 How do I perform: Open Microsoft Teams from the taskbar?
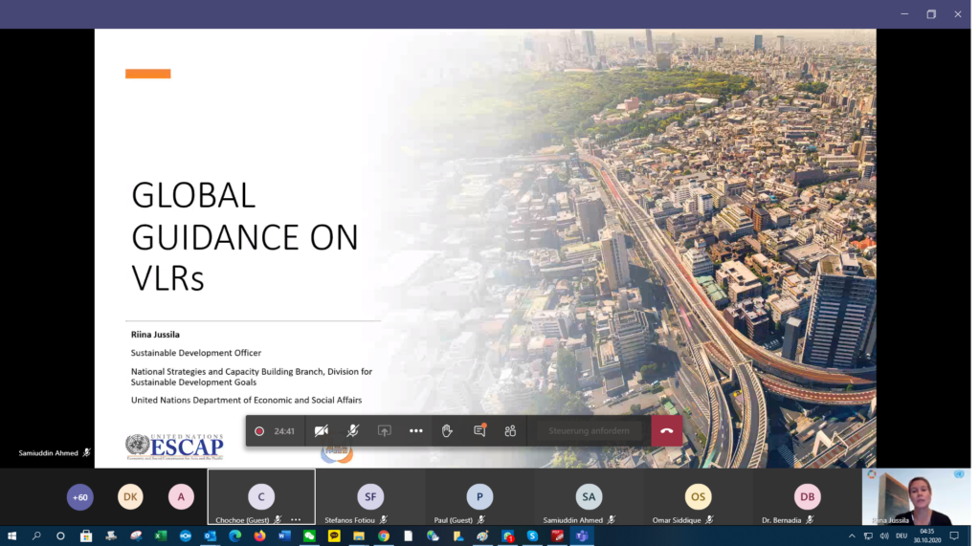coord(581,536)
